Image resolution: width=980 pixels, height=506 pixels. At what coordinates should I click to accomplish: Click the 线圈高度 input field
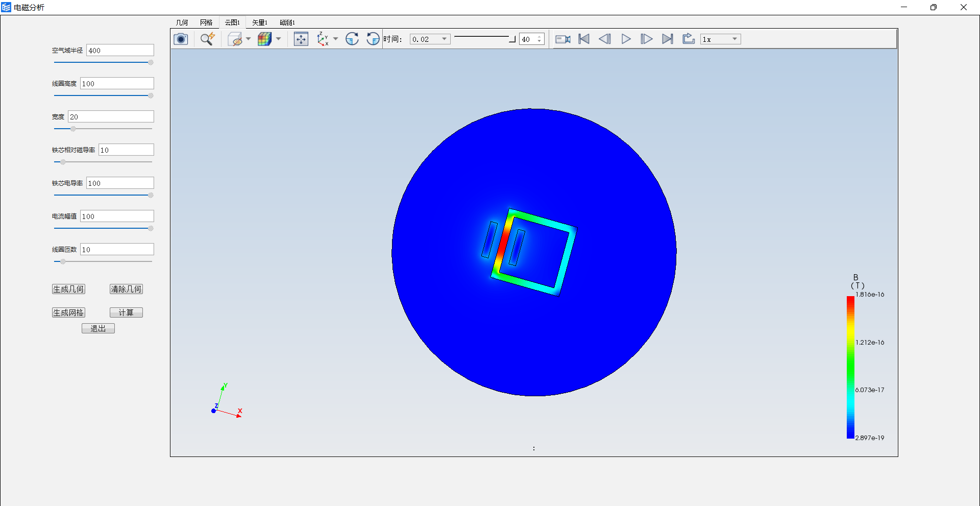(x=117, y=83)
